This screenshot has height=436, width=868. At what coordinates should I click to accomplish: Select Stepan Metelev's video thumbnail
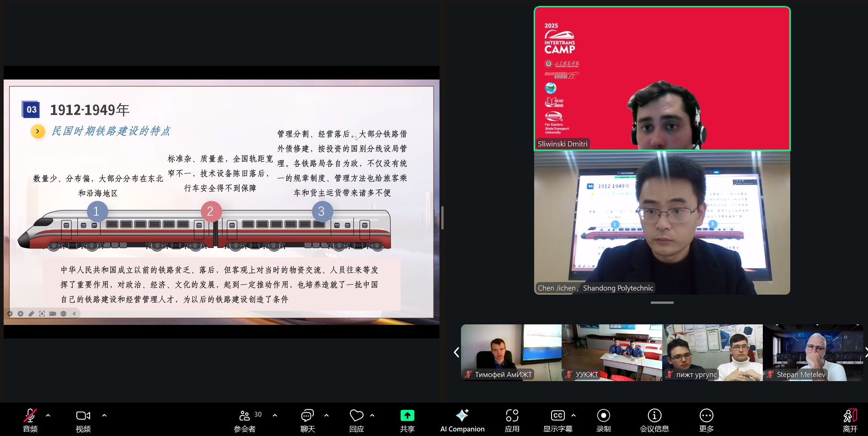pyautogui.click(x=813, y=353)
